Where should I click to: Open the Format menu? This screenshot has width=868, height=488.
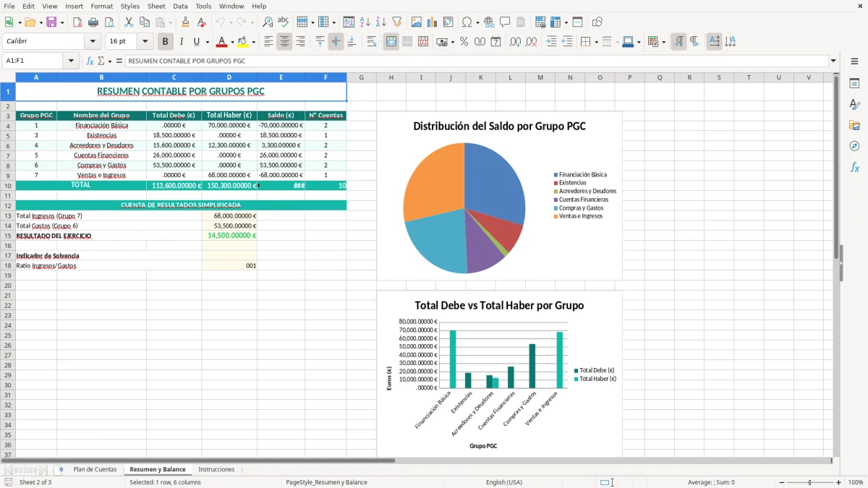(x=102, y=6)
